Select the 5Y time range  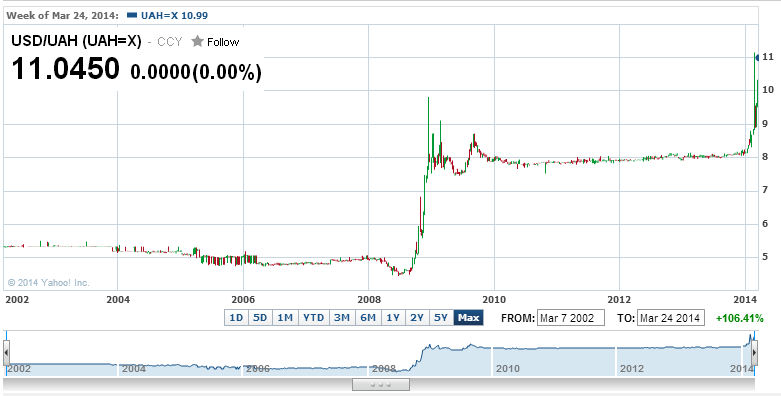coord(441,317)
